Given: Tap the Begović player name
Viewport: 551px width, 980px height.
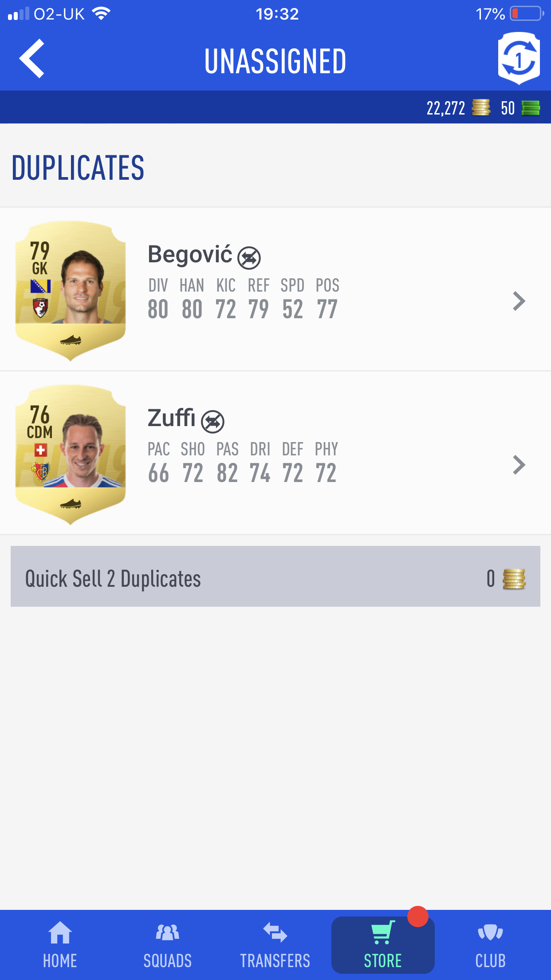Looking at the screenshot, I should (190, 254).
